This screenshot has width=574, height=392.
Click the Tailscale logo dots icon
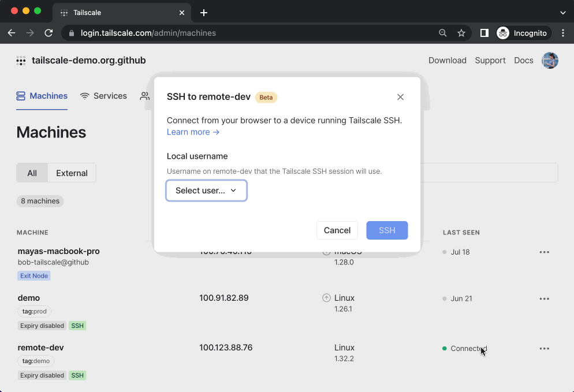[21, 61]
